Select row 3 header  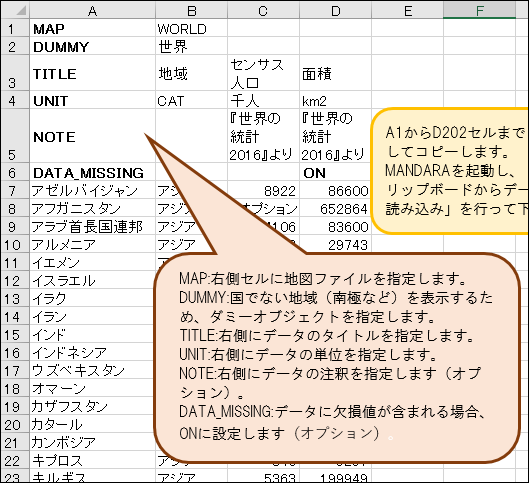16,73
